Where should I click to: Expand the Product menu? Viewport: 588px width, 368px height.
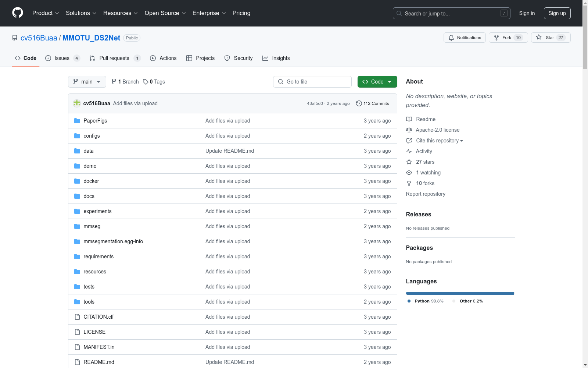pyautogui.click(x=46, y=13)
